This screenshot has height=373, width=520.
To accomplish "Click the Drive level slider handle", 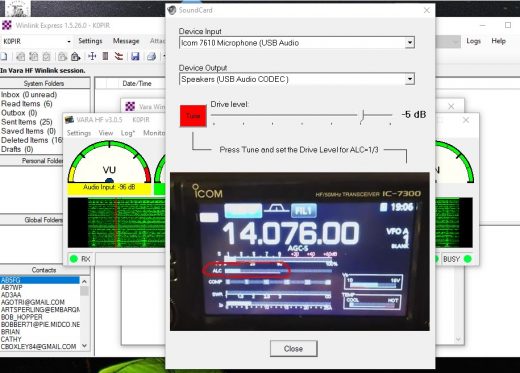I will pos(363,116).
